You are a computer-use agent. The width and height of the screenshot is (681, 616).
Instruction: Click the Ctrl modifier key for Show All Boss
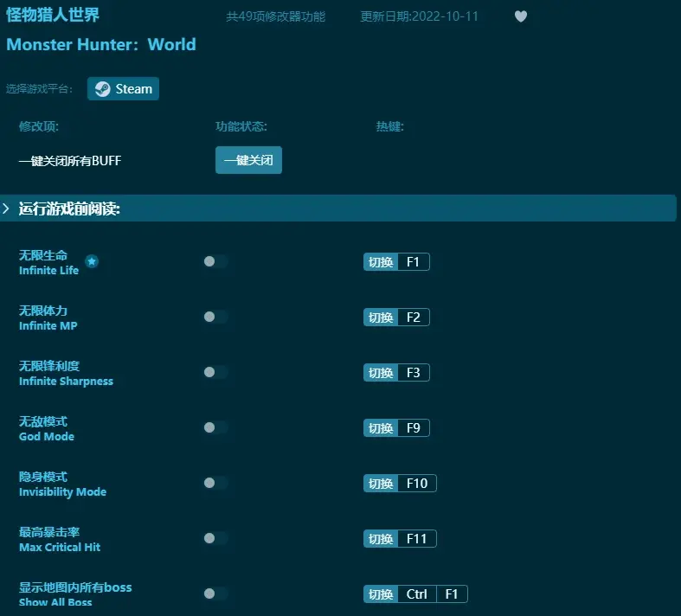pos(417,594)
